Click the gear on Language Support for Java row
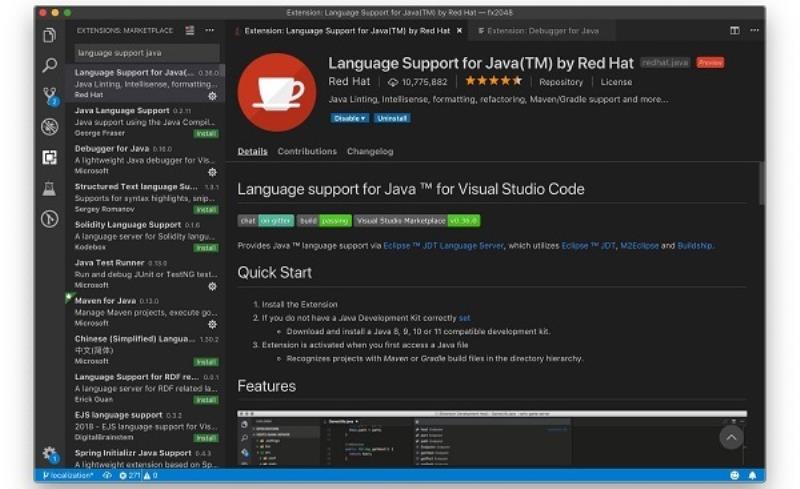 pyautogui.click(x=213, y=96)
